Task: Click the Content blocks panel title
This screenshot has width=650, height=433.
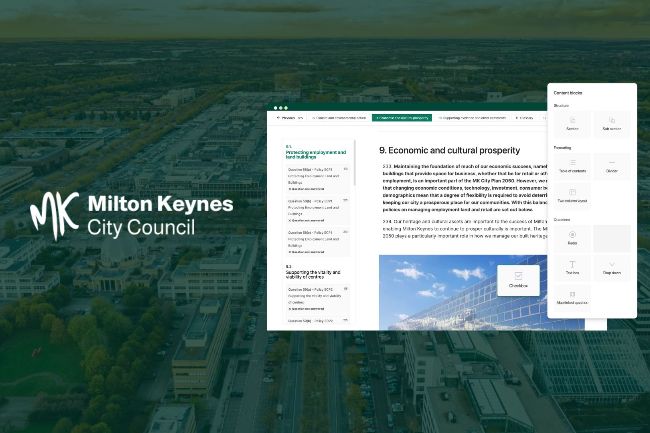Action: click(x=568, y=93)
